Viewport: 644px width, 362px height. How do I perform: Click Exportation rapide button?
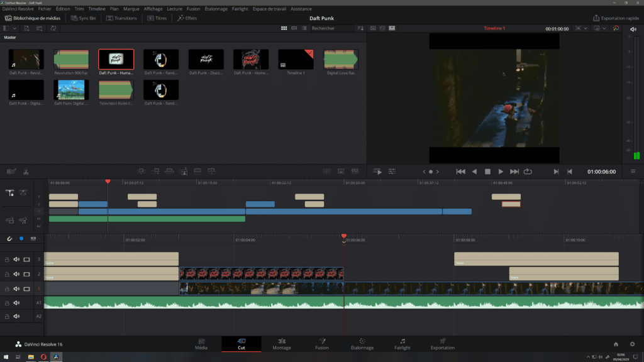point(616,18)
